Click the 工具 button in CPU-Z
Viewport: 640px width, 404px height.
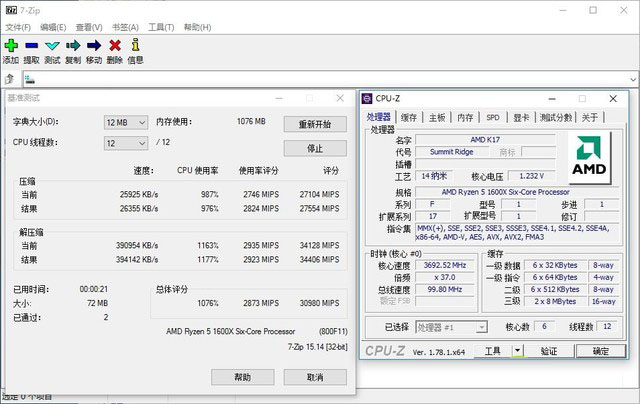493,351
